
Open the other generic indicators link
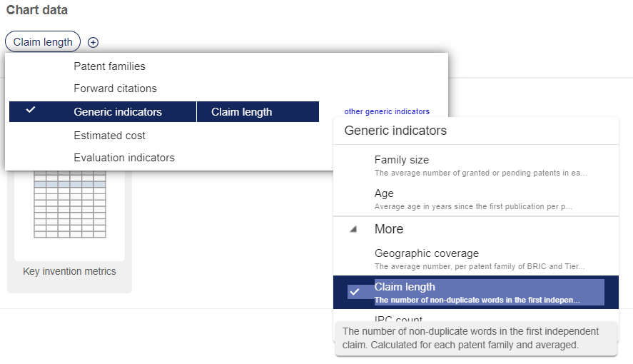[x=387, y=111]
